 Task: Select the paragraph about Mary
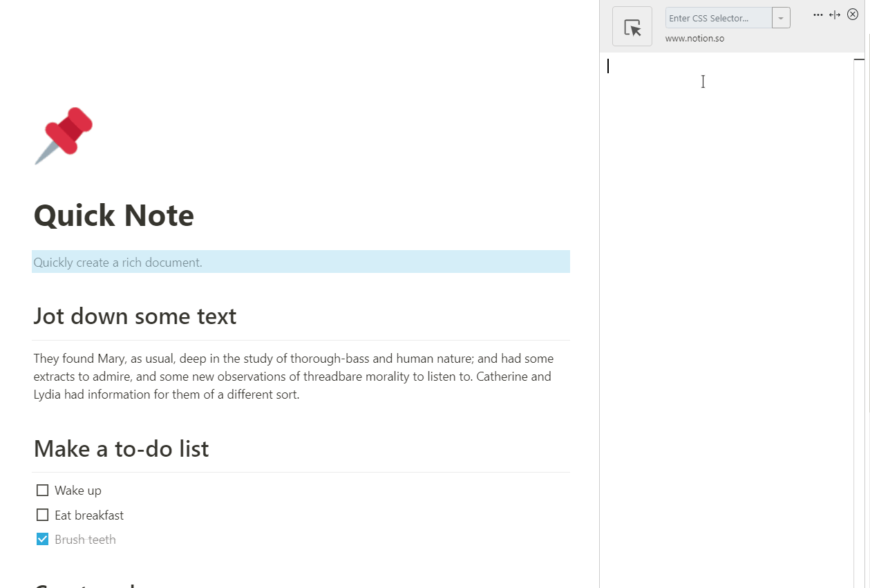293,376
